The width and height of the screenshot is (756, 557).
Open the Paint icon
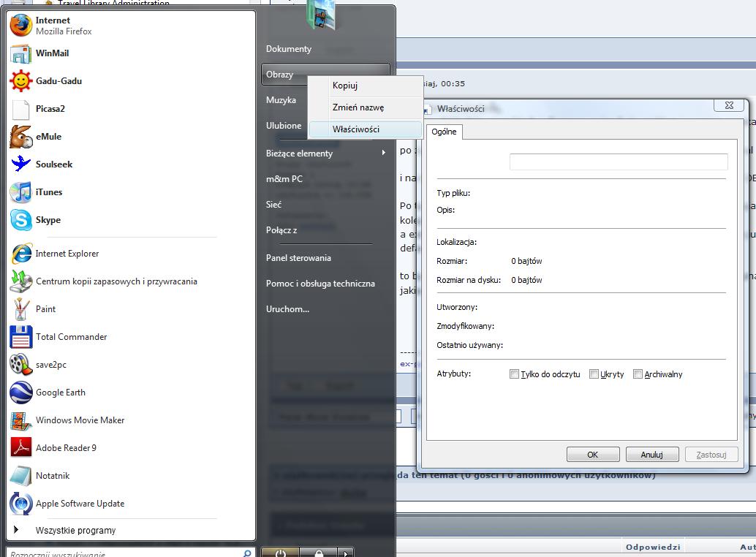click(20, 309)
